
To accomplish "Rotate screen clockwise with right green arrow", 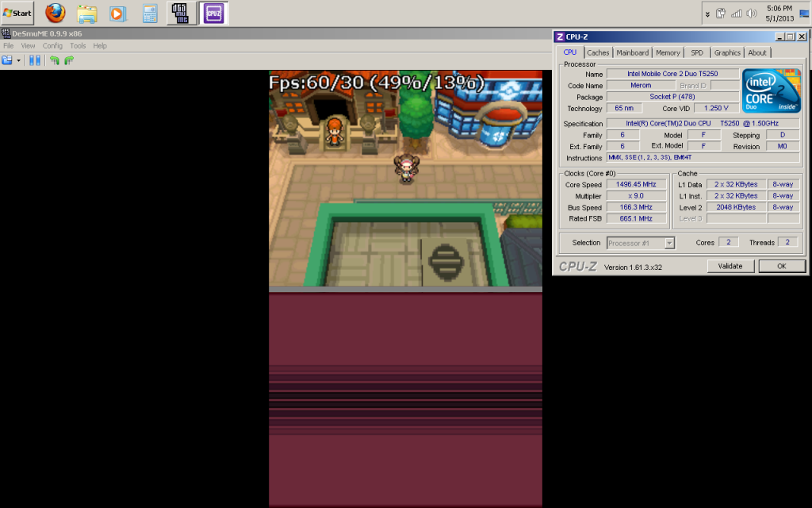I will point(69,60).
